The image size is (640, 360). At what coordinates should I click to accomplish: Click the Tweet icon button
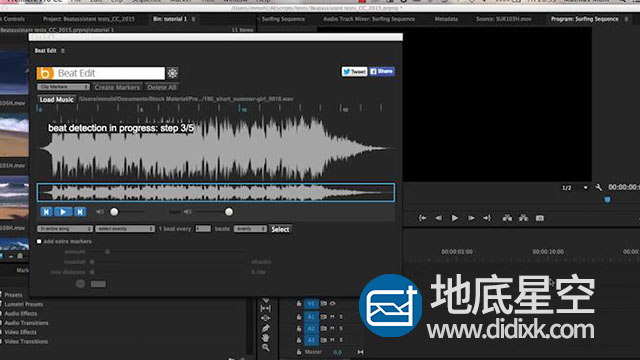pyautogui.click(x=354, y=72)
